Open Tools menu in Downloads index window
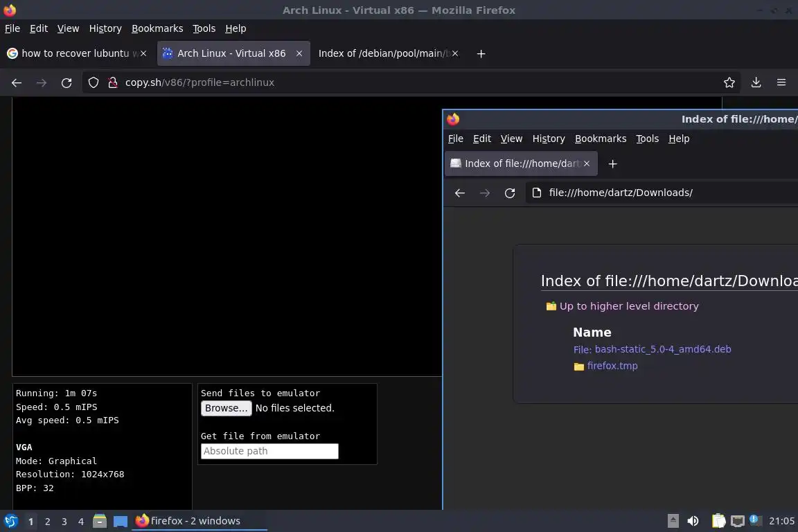This screenshot has height=532, width=798. click(648, 139)
